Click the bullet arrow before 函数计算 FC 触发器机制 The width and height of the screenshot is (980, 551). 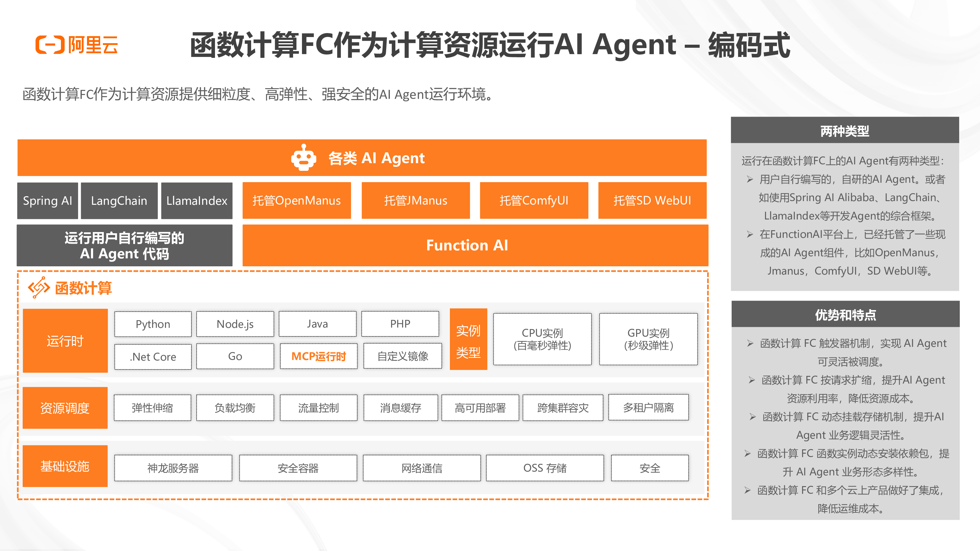(750, 343)
